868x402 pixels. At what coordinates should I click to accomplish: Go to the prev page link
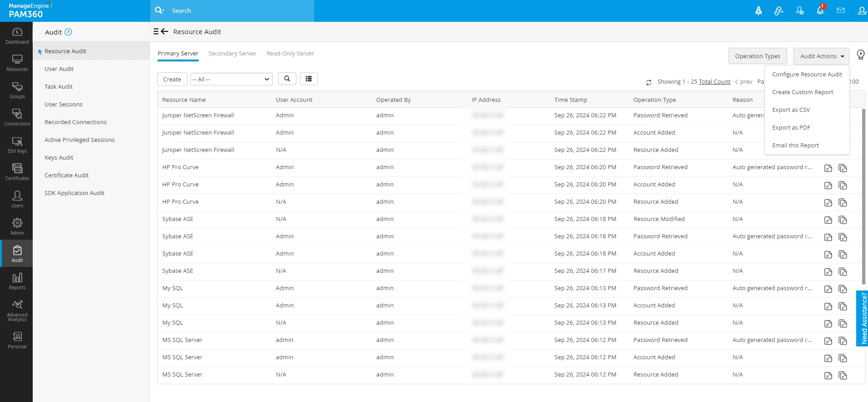coord(743,82)
